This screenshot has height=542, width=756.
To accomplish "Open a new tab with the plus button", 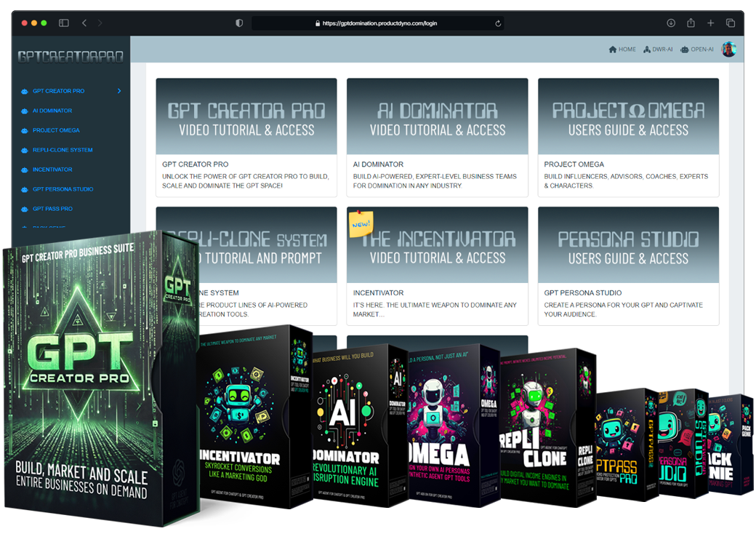I will coord(711,23).
